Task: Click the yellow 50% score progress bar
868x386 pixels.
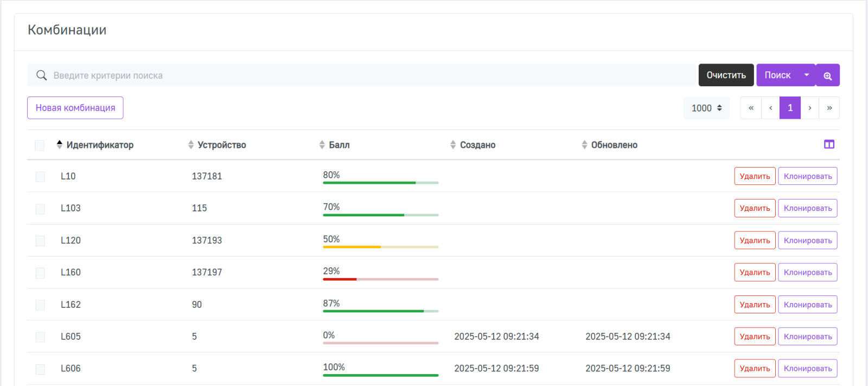Action: tap(381, 247)
